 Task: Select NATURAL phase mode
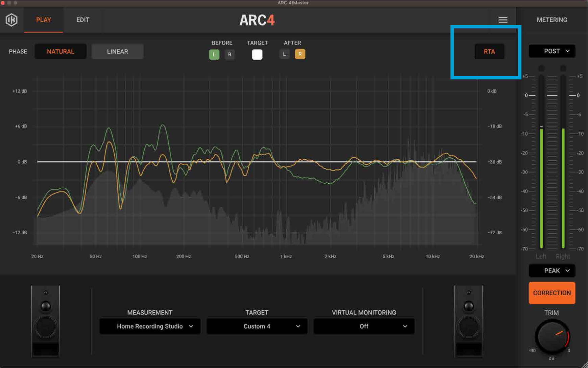coord(60,51)
